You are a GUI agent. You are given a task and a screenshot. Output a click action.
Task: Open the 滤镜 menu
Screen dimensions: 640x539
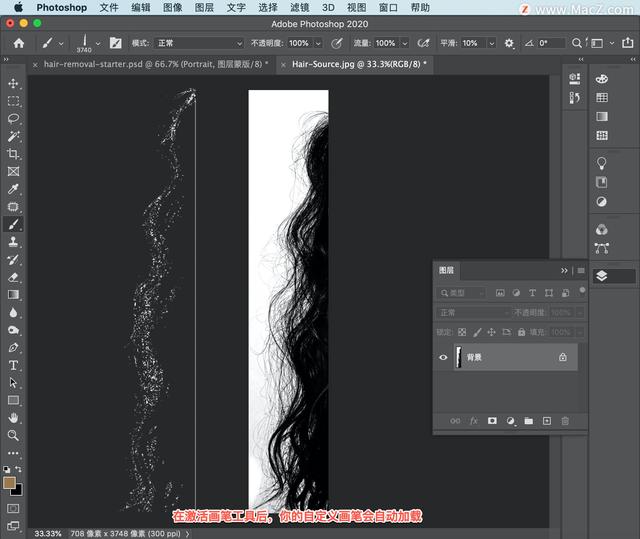[x=300, y=7]
